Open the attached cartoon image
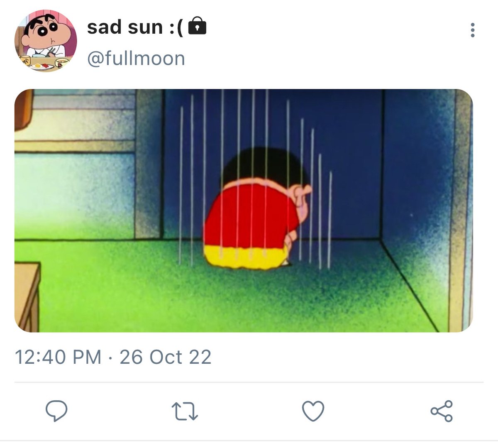Viewport: 498px width, 448px height. tap(244, 211)
